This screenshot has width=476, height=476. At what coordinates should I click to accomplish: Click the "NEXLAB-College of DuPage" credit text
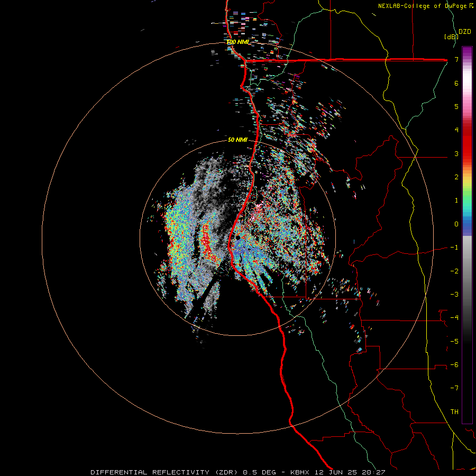tap(422, 6)
